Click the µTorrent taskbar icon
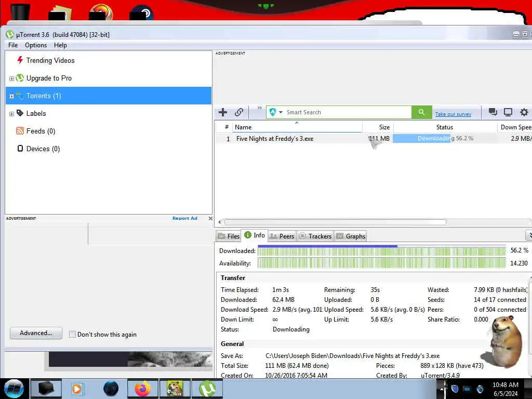Viewport: 532px width, 399px height. point(207,389)
